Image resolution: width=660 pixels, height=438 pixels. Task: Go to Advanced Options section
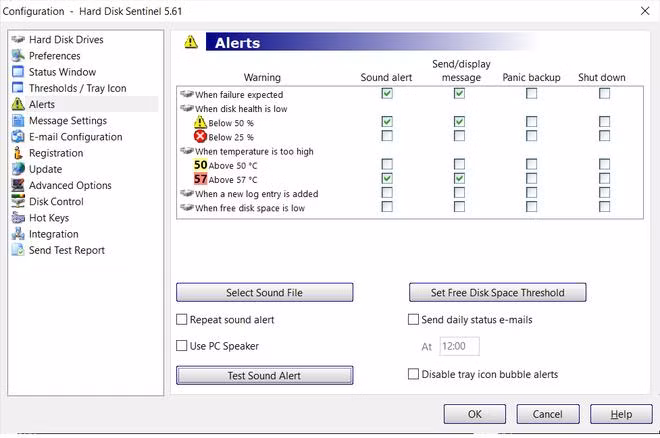[70, 186]
